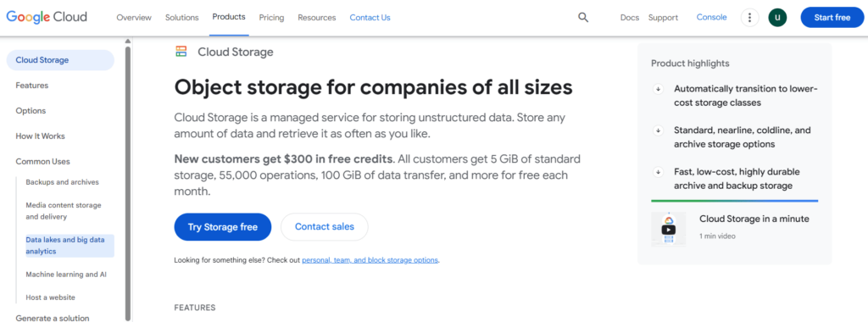
Task: Open Machine learning and AI entry
Action: click(66, 275)
